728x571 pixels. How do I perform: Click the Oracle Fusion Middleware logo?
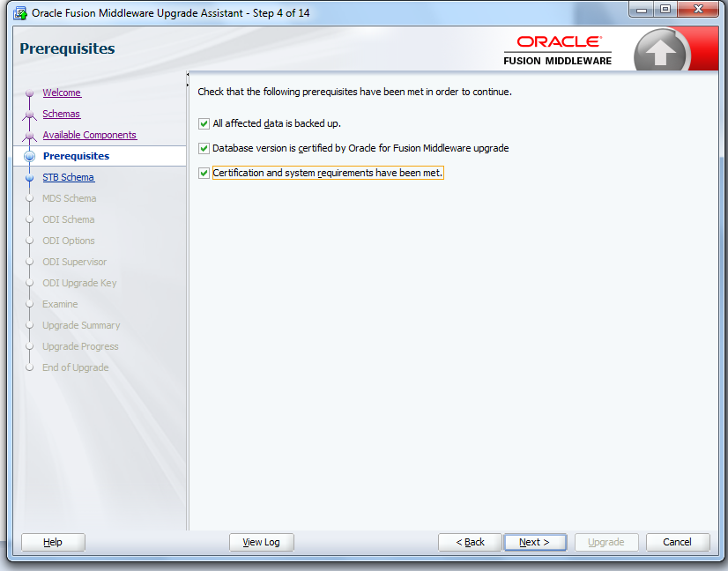click(558, 50)
